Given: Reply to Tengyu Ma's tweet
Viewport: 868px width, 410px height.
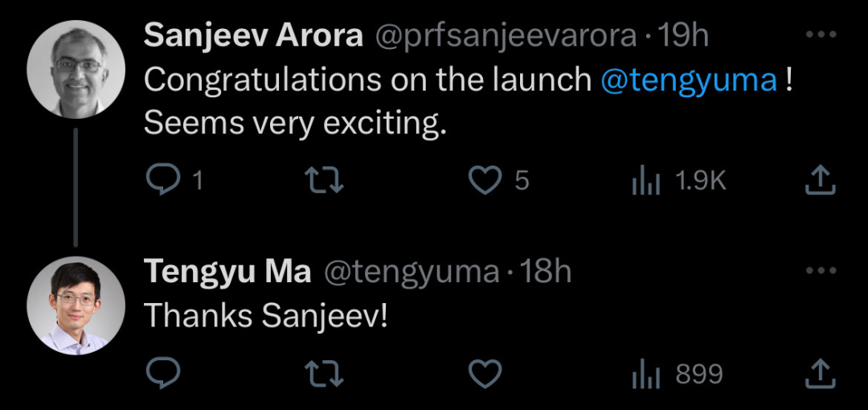Looking at the screenshot, I should coord(163,373).
